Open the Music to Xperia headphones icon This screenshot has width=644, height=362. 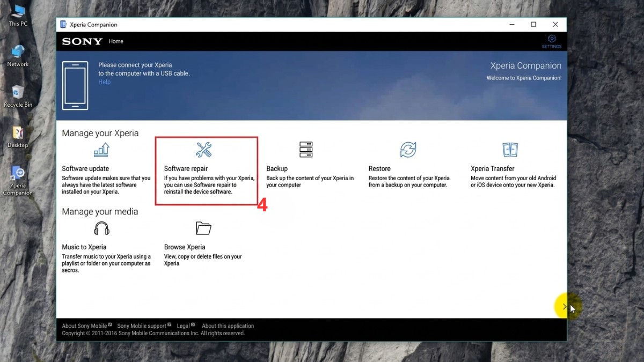pyautogui.click(x=101, y=228)
